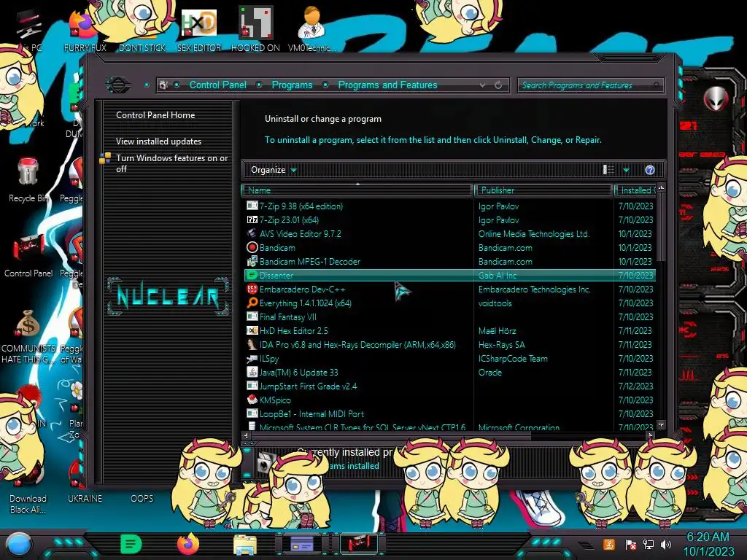
Task: Expand the address bar history dropdown chevron
Action: click(x=483, y=85)
